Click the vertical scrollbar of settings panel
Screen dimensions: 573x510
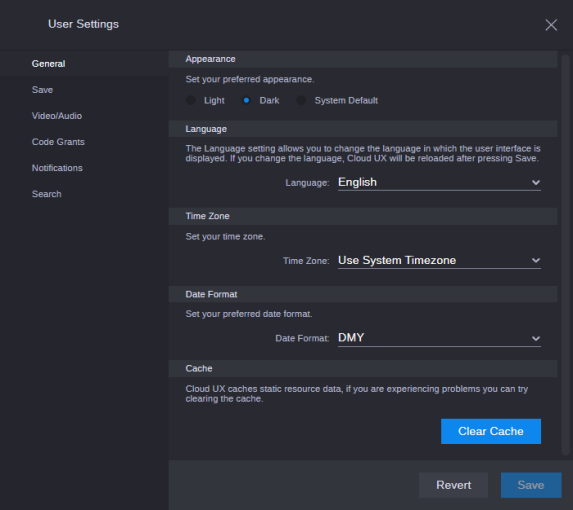pyautogui.click(x=565, y=255)
